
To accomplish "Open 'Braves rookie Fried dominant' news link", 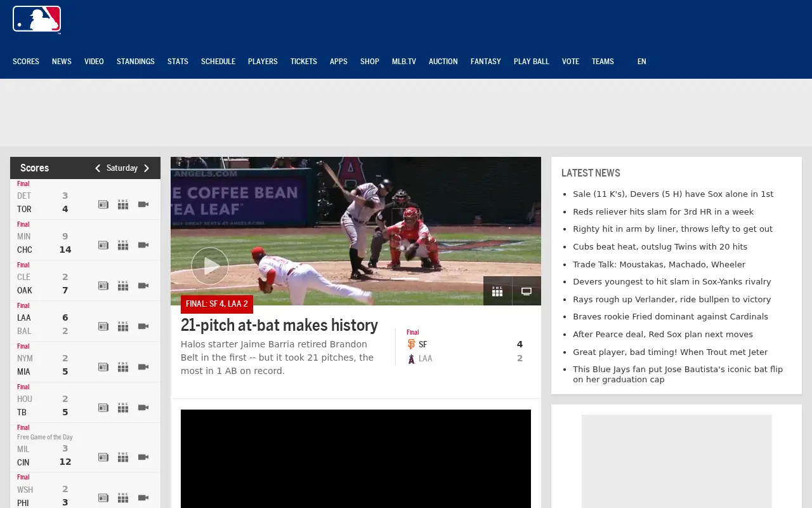I will coord(671,316).
